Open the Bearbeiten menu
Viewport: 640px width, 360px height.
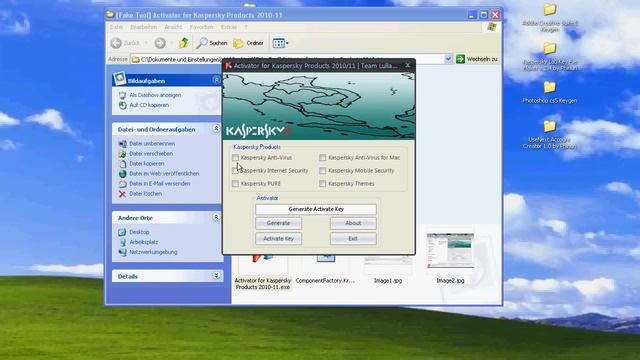[x=143, y=27]
